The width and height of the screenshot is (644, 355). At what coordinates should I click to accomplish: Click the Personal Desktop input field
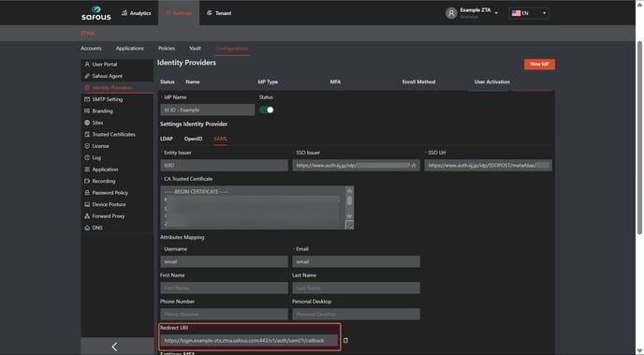click(x=356, y=315)
